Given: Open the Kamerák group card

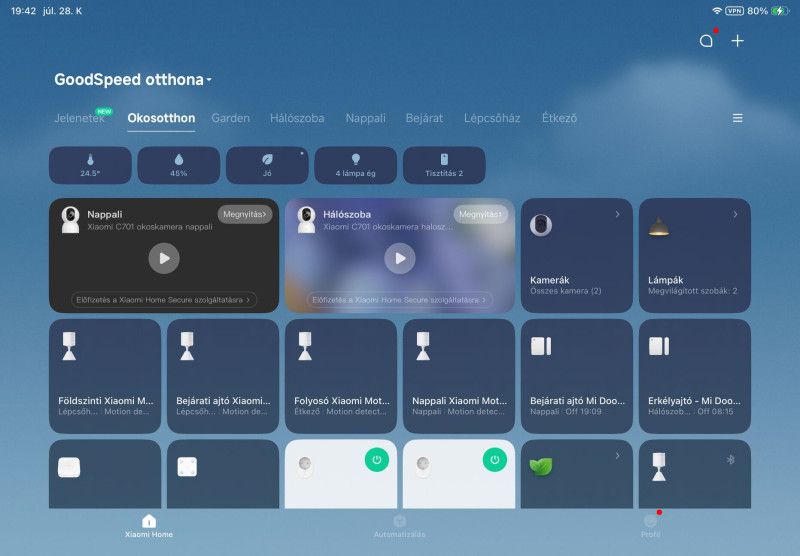Looking at the screenshot, I should (577, 255).
